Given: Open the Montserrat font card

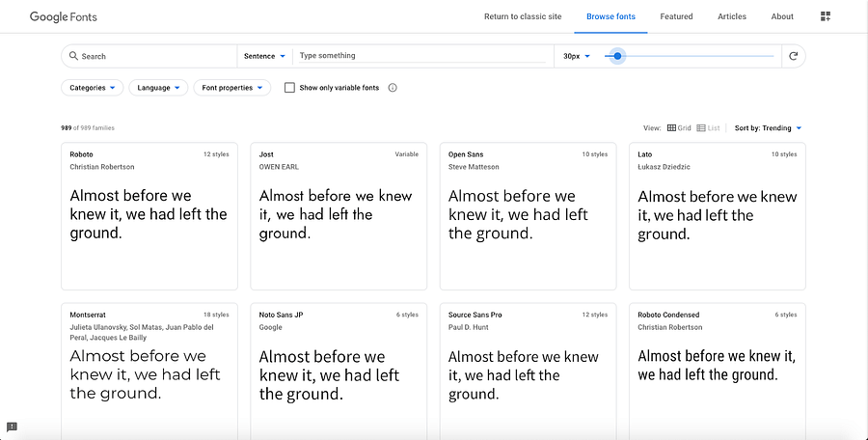Looking at the screenshot, I should pos(149,371).
